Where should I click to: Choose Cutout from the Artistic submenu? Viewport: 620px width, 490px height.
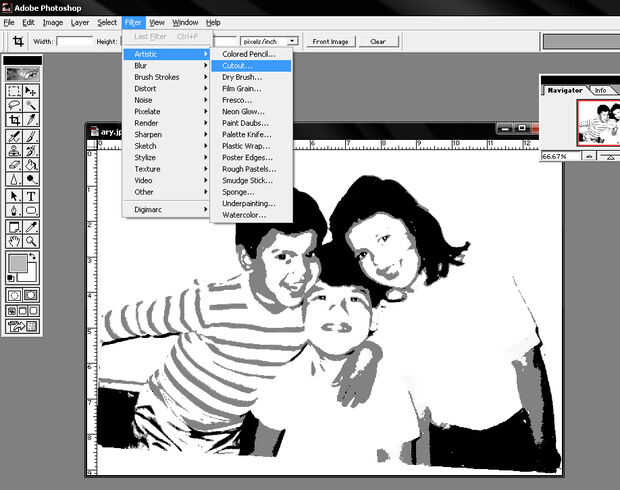[251, 66]
